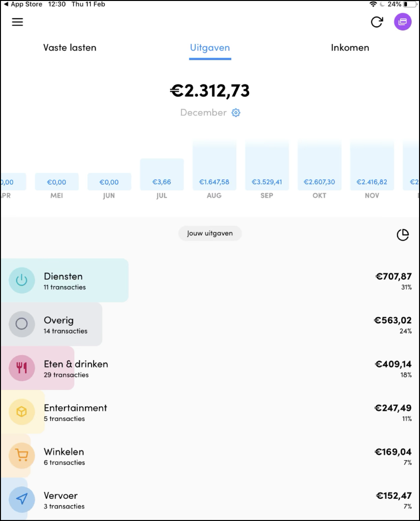Tap the Diensten power icon
The width and height of the screenshot is (420, 521).
(x=22, y=280)
